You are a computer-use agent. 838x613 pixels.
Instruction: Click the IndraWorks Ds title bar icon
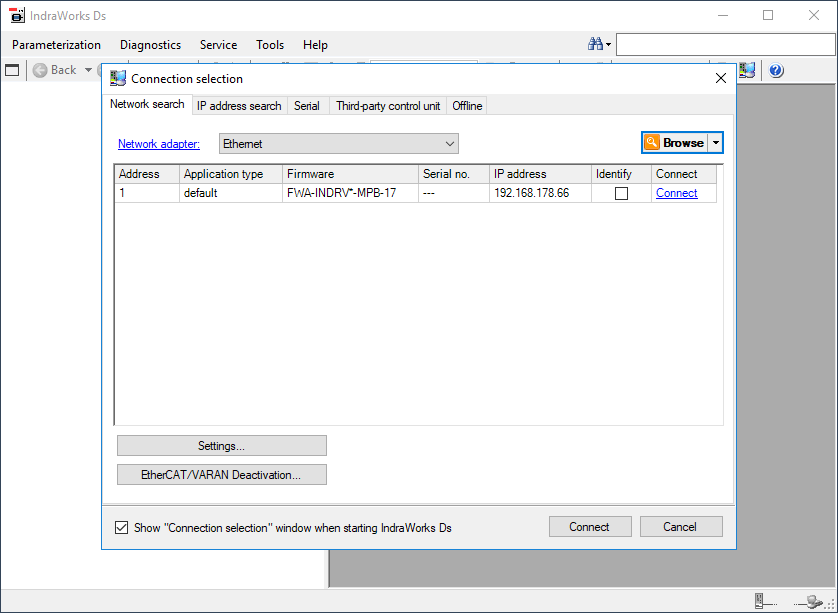click(17, 15)
